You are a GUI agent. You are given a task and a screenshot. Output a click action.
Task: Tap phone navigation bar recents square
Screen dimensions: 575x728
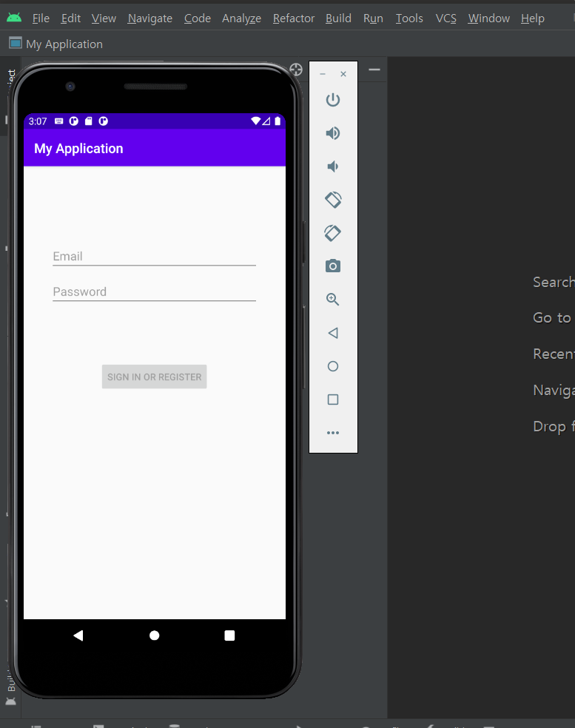coord(229,635)
